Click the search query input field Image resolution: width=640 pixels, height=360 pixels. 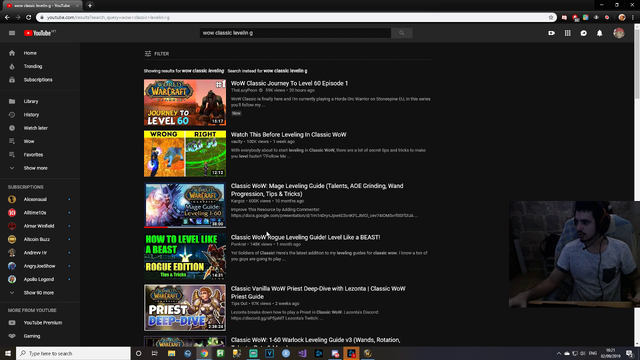coord(295,33)
